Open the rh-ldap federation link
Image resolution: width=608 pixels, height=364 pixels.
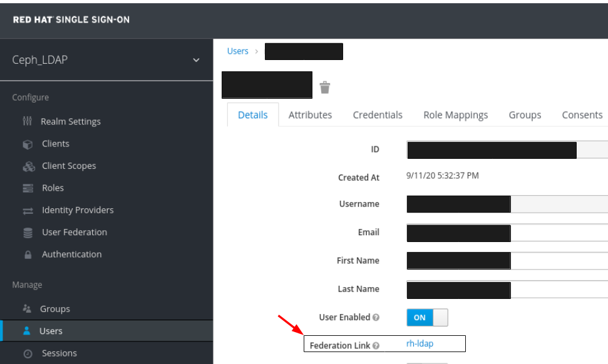[x=420, y=343]
